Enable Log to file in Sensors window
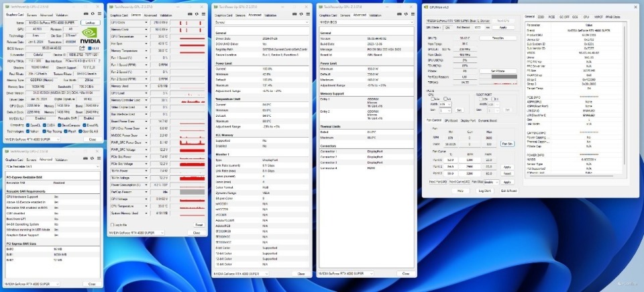 click(113, 225)
